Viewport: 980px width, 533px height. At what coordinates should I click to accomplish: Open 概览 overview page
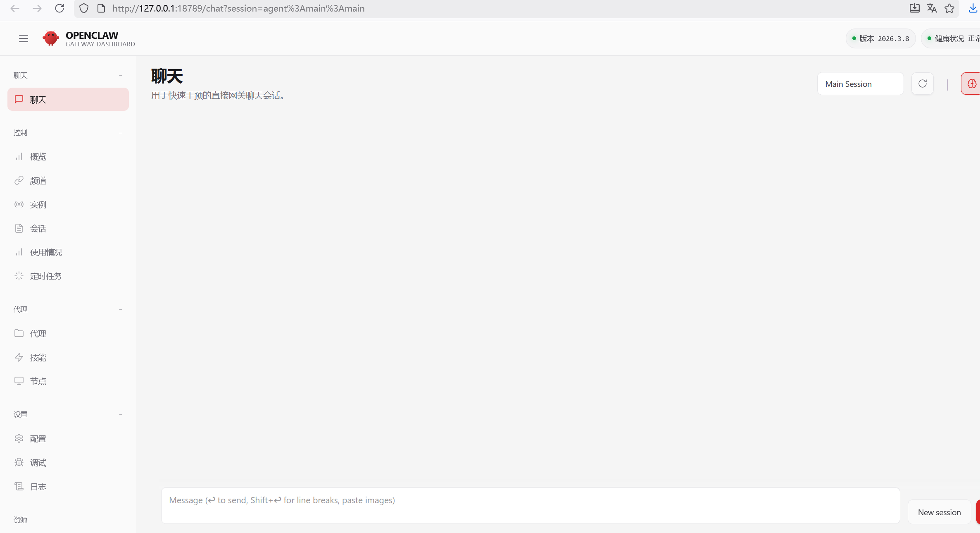38,157
